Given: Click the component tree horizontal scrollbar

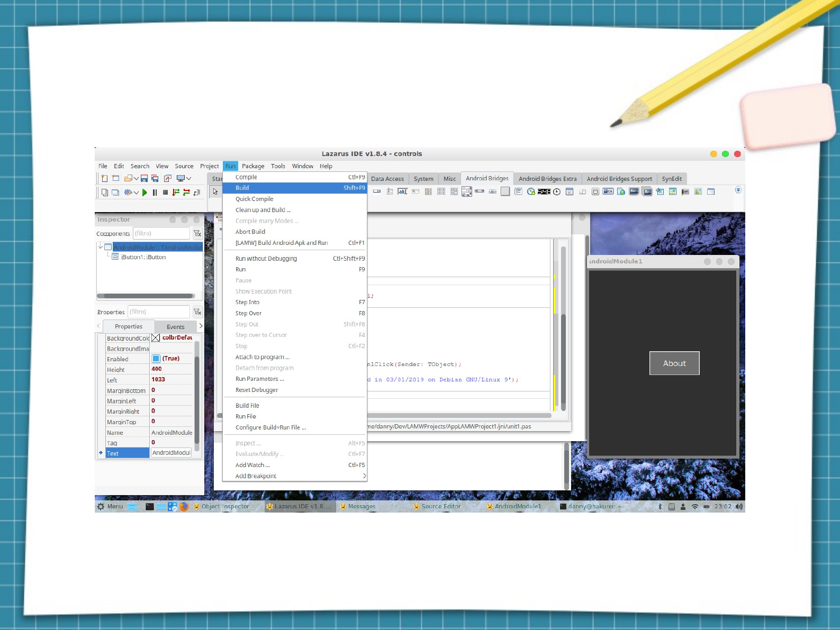Looking at the screenshot, I should (x=146, y=296).
